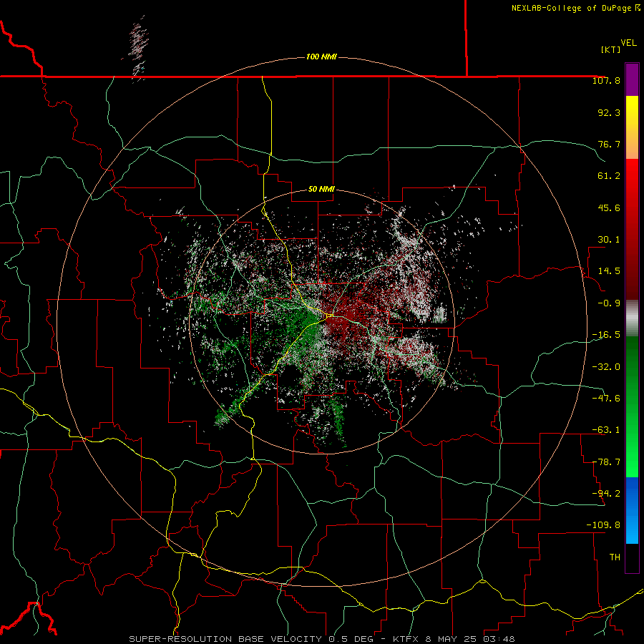Viewport: 644px width, 644px height.
Task: Click the 92.3 velocity scale value
Action: tap(609, 112)
